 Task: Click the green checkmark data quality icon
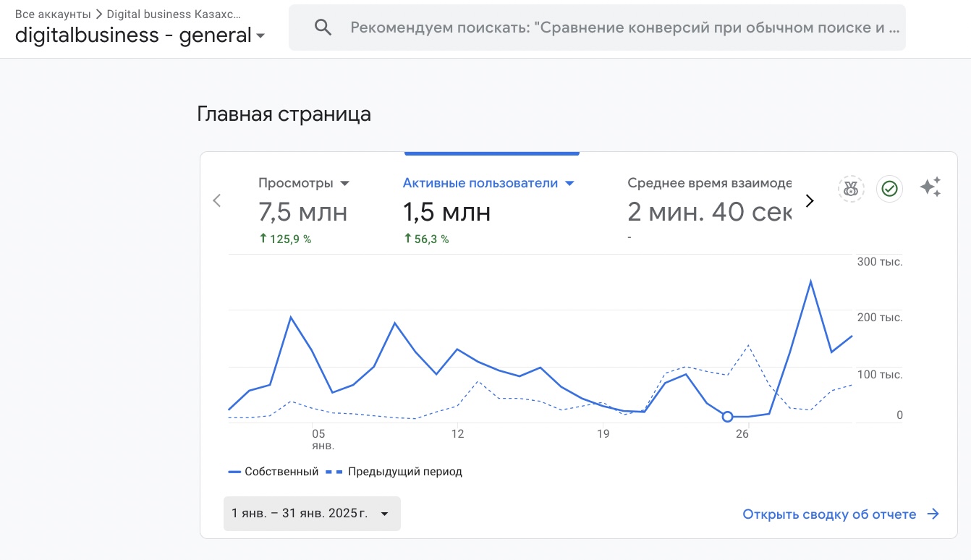click(889, 189)
